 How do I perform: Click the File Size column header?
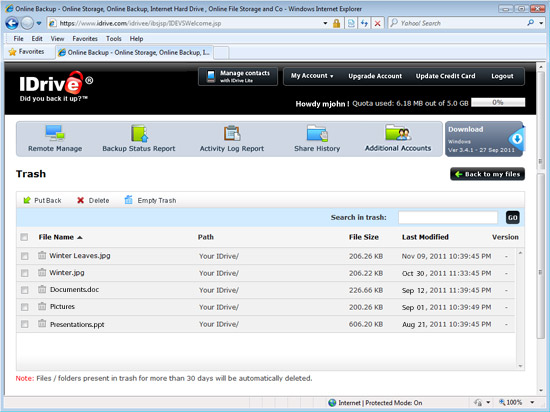tap(364, 237)
